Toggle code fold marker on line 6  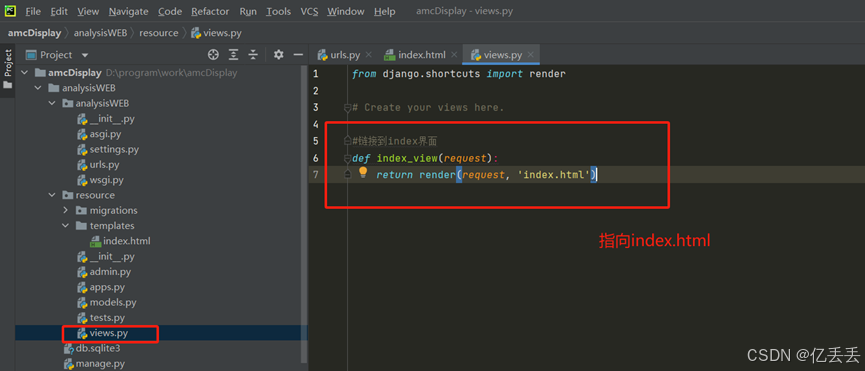(x=348, y=159)
